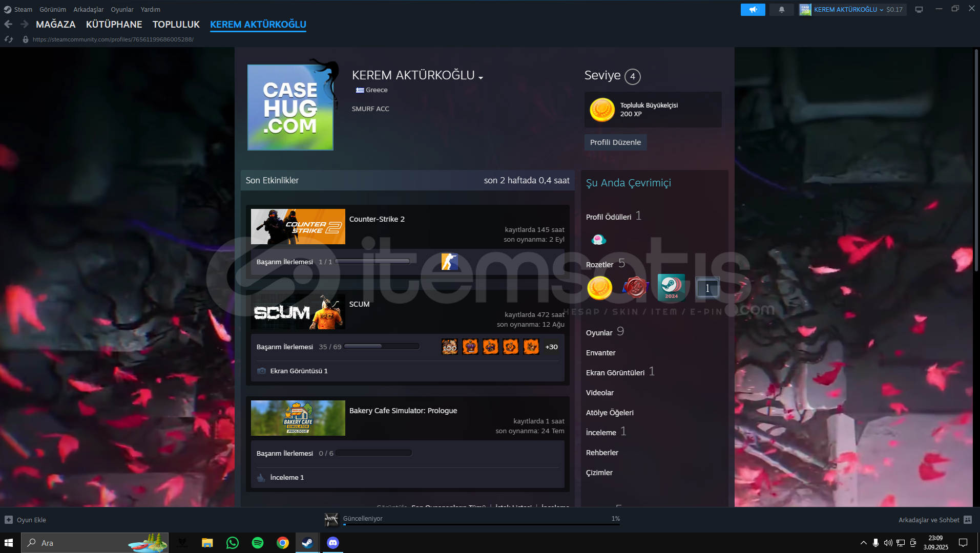The width and height of the screenshot is (980, 553).
Task: Open the Atölye Öğeleri link
Action: coord(610,413)
